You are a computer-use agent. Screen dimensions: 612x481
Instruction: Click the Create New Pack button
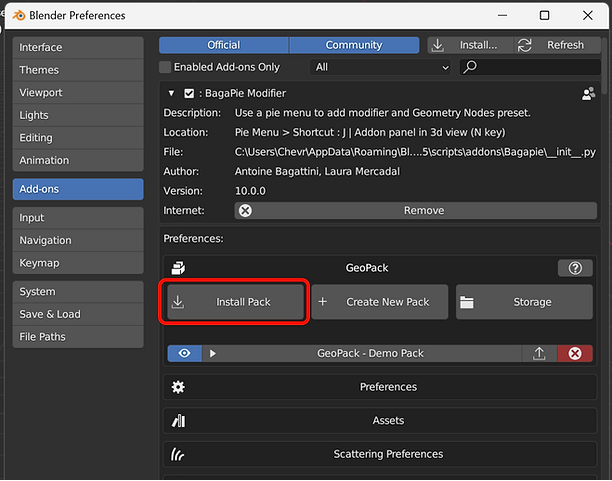coord(380,302)
